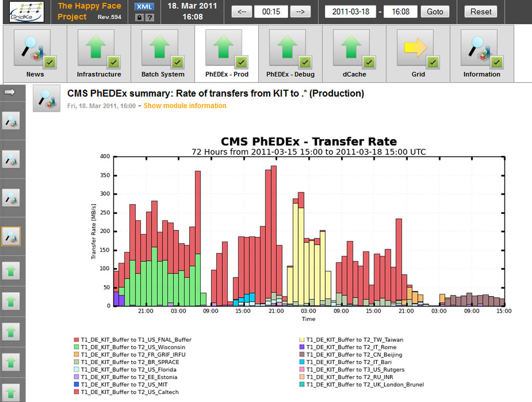This screenshot has width=532, height=402.
Task: Open the dCache green arrow icon
Action: tap(351, 47)
